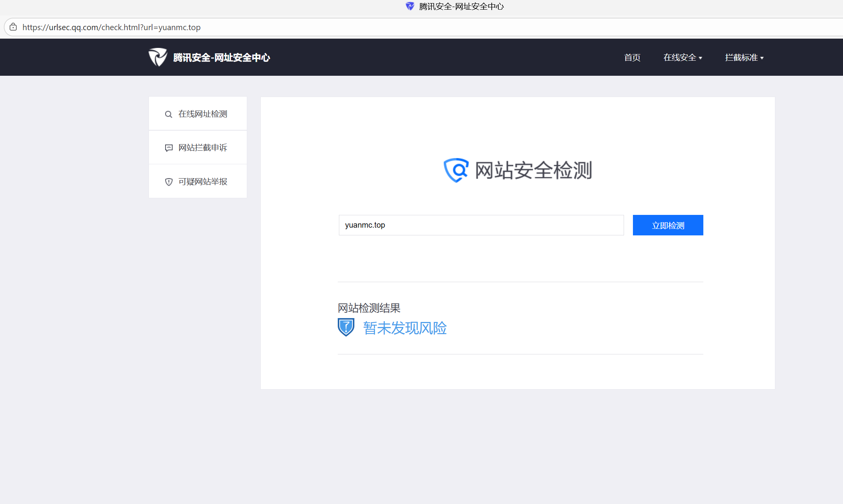
Task: Click the magnifier icon beside 在线网址检测
Action: pos(168,114)
